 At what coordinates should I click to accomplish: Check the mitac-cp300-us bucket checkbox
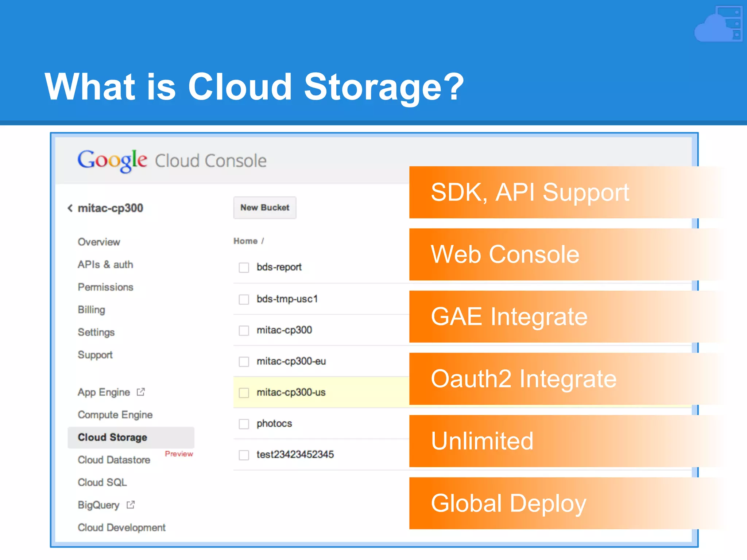coord(244,393)
